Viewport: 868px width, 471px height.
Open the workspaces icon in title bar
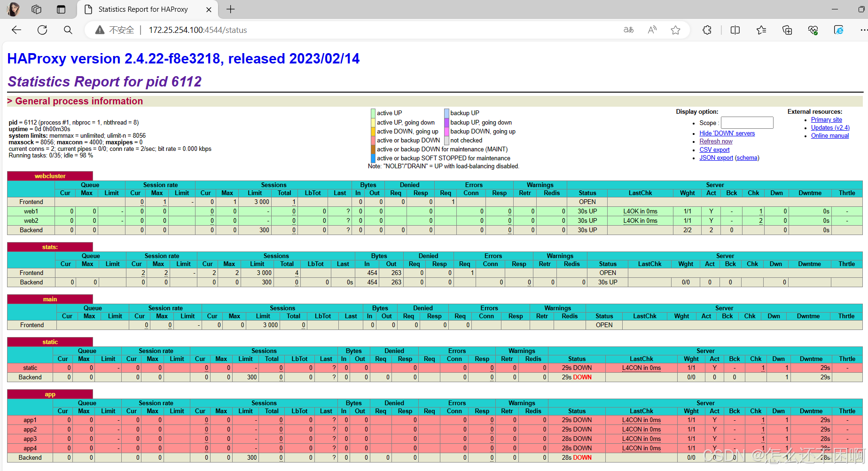click(37, 9)
